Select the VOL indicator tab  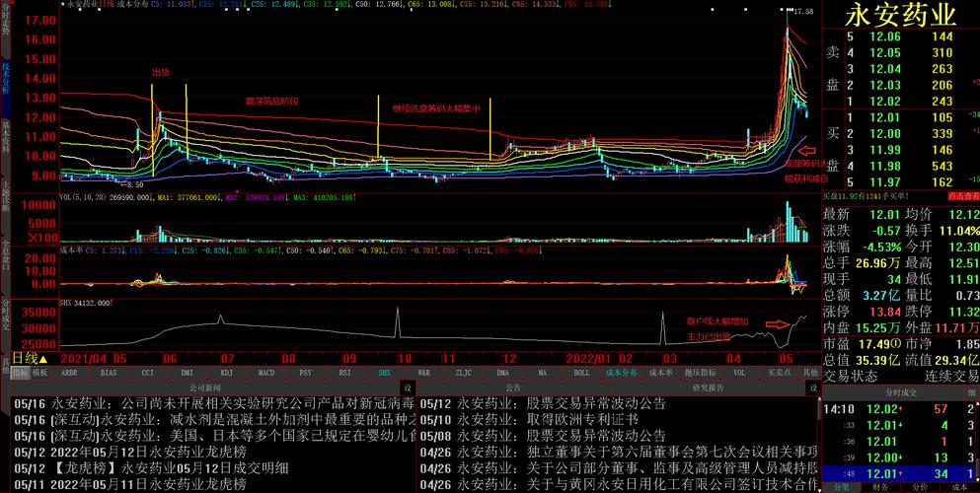(x=739, y=373)
